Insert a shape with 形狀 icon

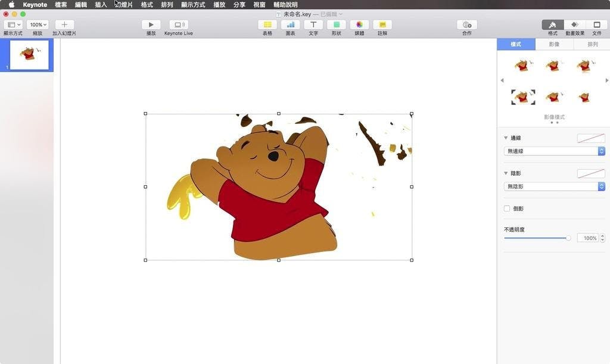336,24
